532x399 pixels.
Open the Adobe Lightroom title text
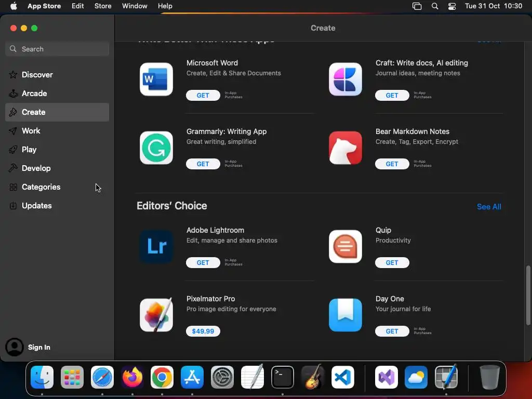[215, 230]
